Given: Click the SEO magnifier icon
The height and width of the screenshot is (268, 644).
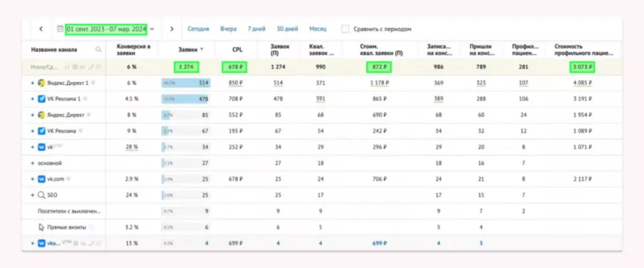Looking at the screenshot, I should point(42,195).
